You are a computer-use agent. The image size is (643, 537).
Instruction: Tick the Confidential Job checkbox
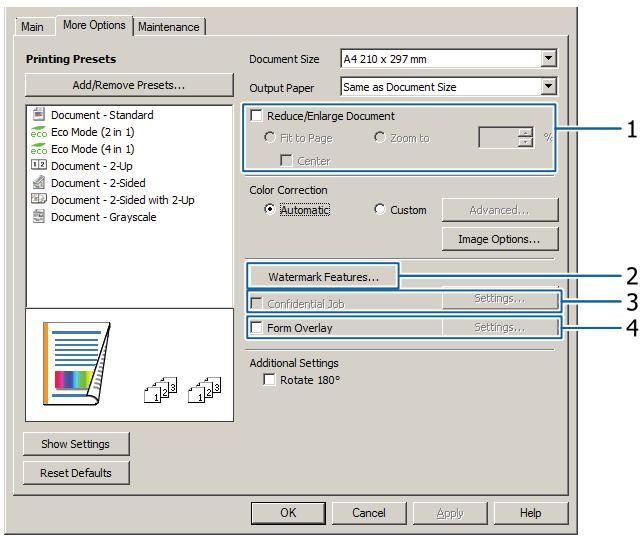[x=256, y=303]
